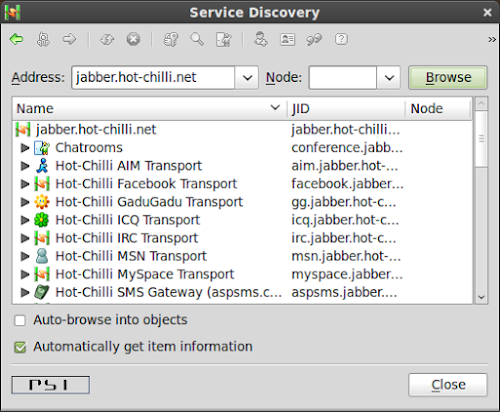Click the Close button
Viewport: 500px width, 412px height.
click(x=448, y=385)
